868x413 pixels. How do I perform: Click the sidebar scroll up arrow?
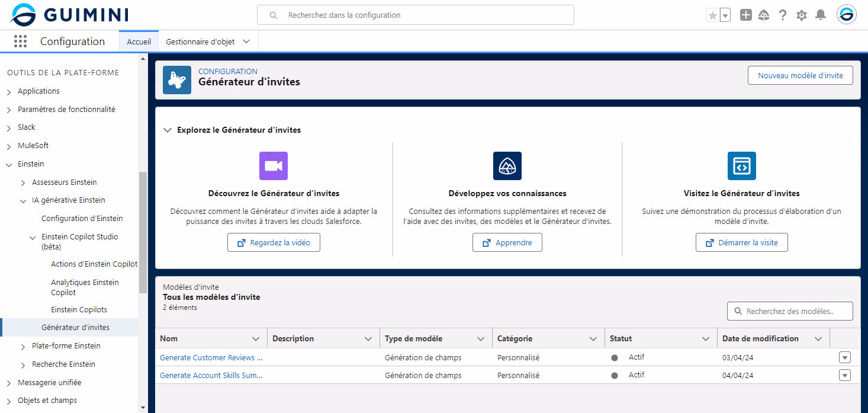coord(143,58)
